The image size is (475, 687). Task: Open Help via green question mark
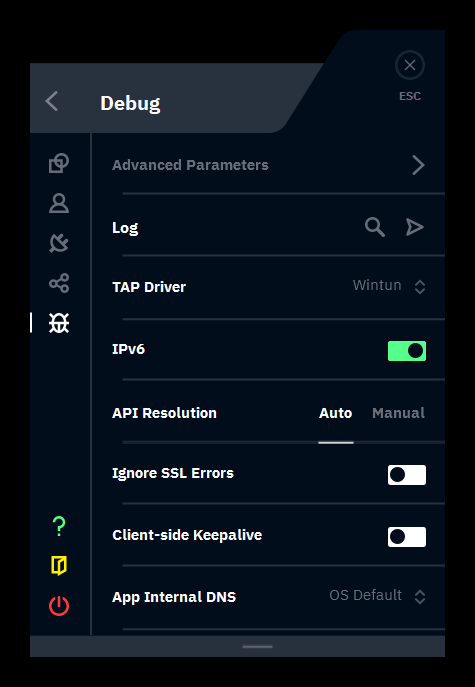tap(59, 526)
